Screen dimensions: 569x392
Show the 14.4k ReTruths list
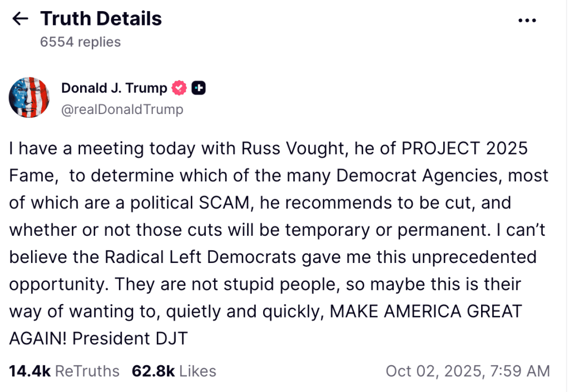tap(64, 371)
